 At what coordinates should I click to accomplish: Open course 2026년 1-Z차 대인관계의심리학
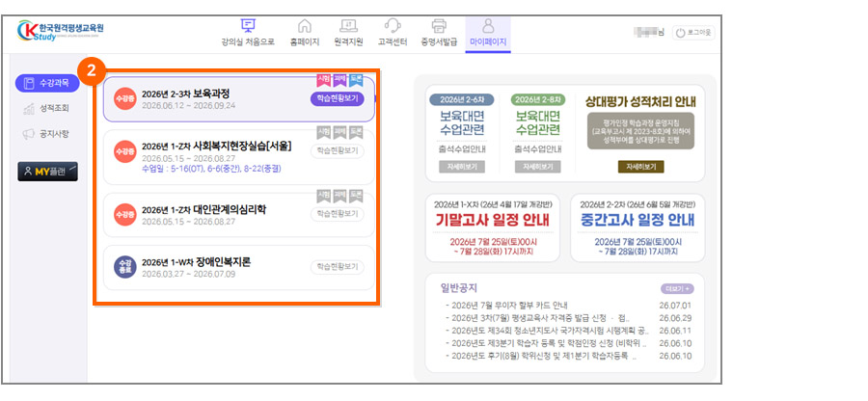204,209
